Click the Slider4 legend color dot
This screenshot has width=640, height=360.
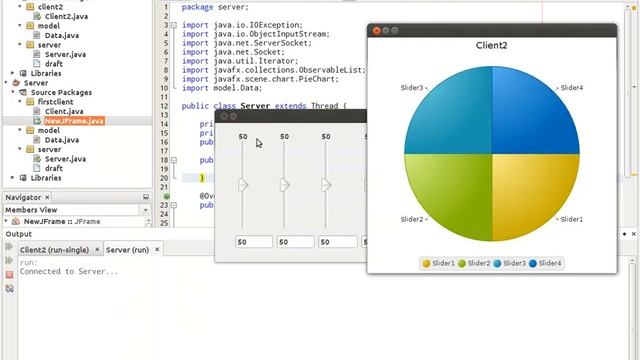(x=533, y=264)
